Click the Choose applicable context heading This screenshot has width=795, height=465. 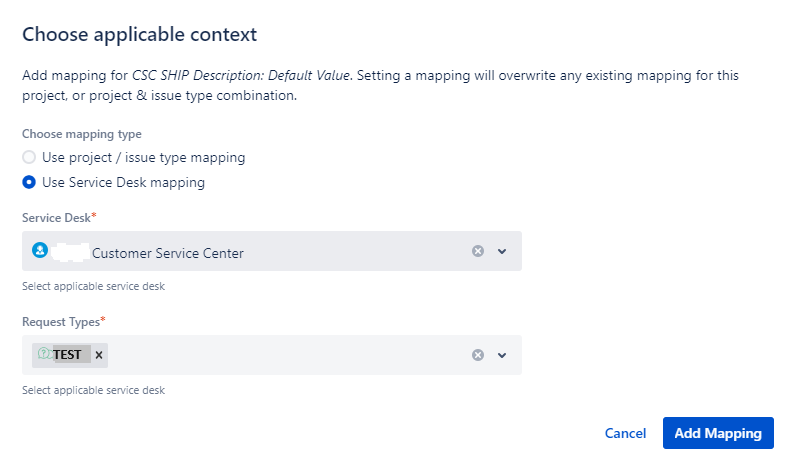pyautogui.click(x=140, y=34)
